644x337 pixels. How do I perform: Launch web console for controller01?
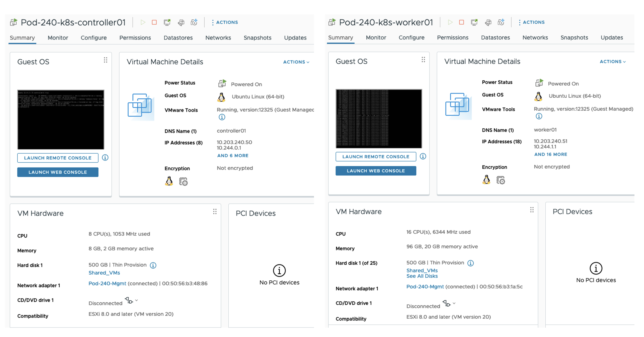[58, 172]
